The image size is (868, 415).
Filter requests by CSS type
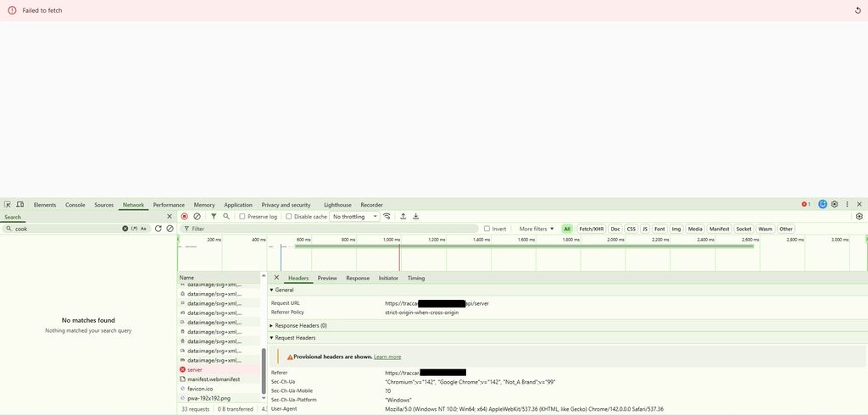(631, 229)
